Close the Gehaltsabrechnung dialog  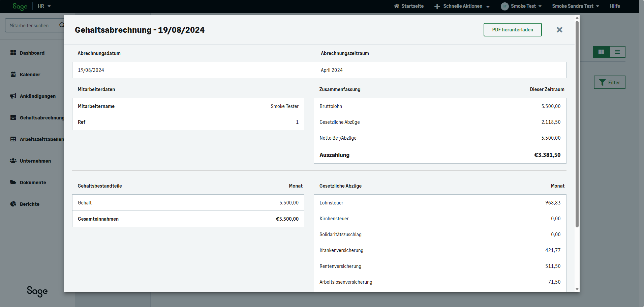point(559,30)
